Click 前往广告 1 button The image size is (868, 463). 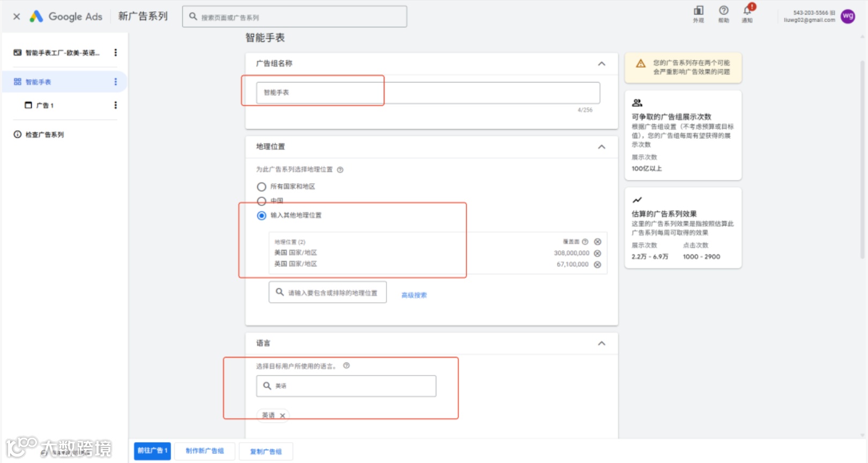(x=152, y=451)
